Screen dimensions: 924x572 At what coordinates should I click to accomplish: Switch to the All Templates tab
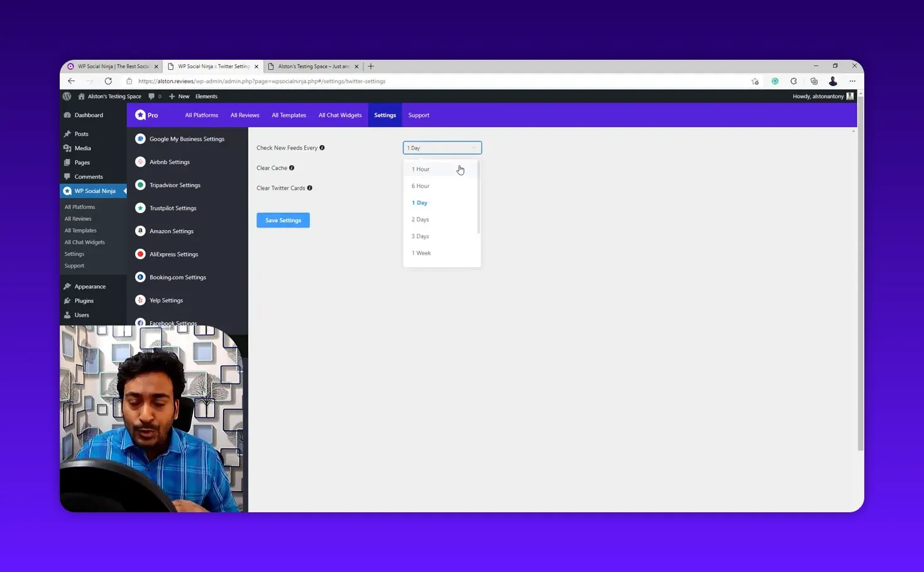[289, 115]
